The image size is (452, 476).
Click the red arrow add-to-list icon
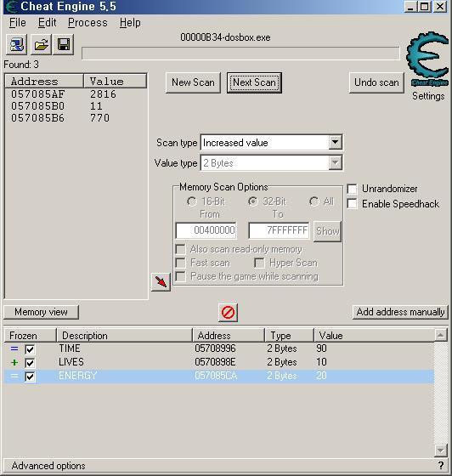pos(161,281)
